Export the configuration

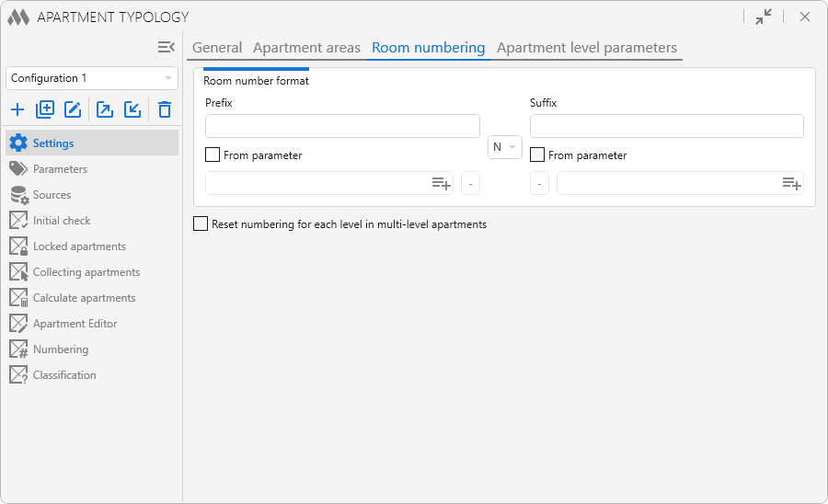tap(105, 110)
